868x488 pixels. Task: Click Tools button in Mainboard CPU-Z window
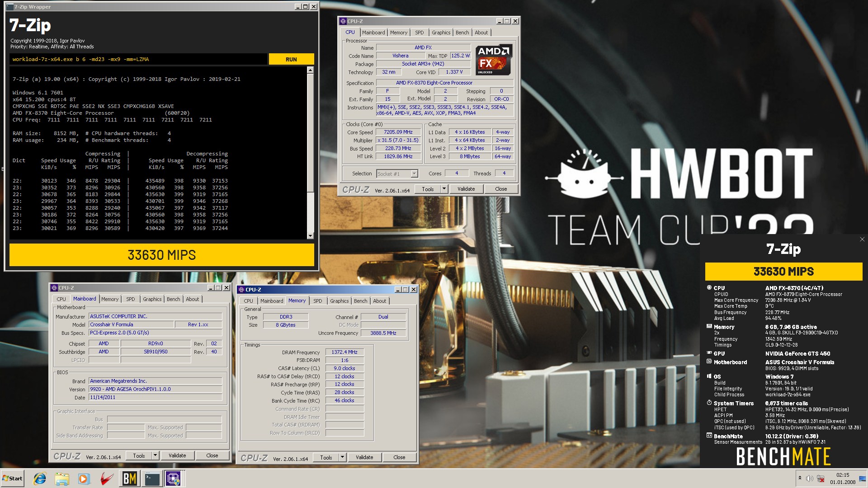click(139, 455)
